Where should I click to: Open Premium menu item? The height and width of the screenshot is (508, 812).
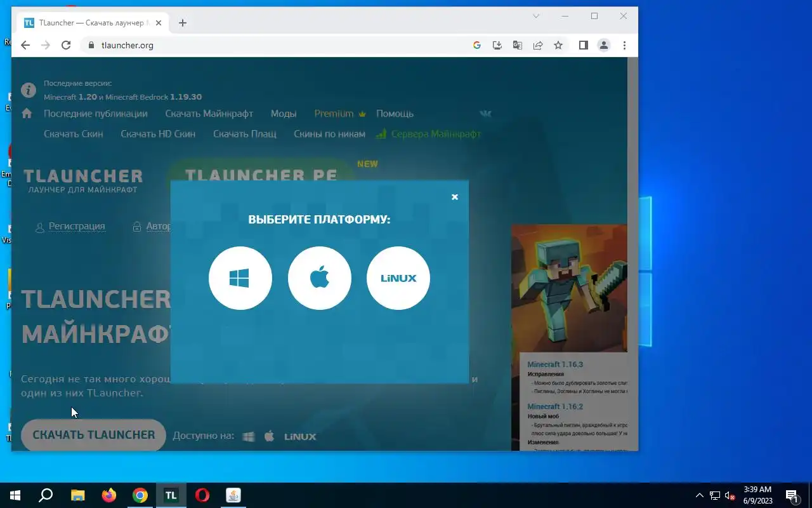click(340, 114)
